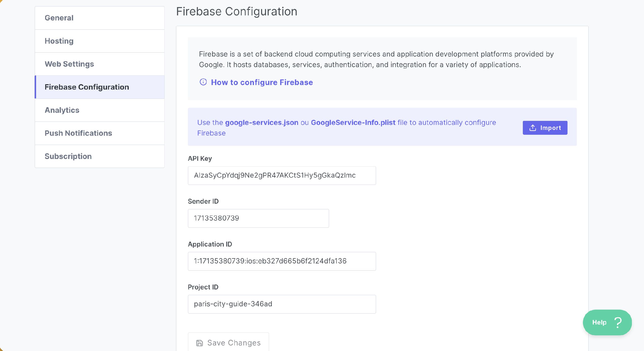The width and height of the screenshot is (644, 351).
Task: Click the floppy disk icon in Save Changes
Action: pos(199,343)
